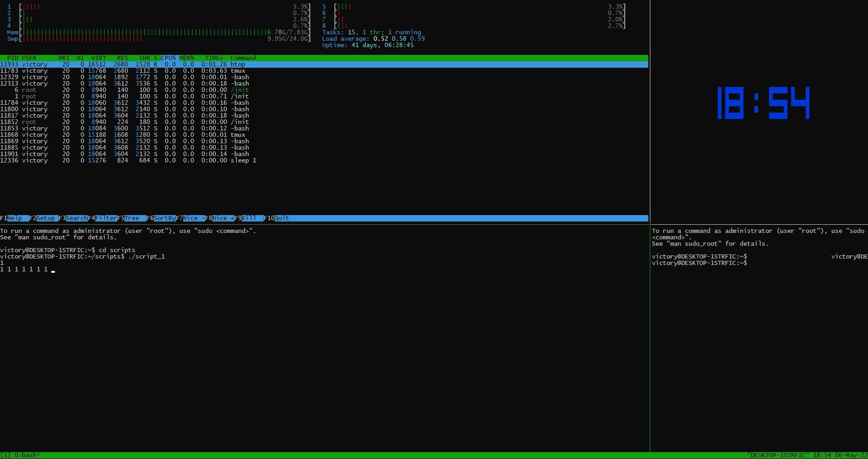
Task: Sort by the MEM% column header
Action: click(186, 58)
